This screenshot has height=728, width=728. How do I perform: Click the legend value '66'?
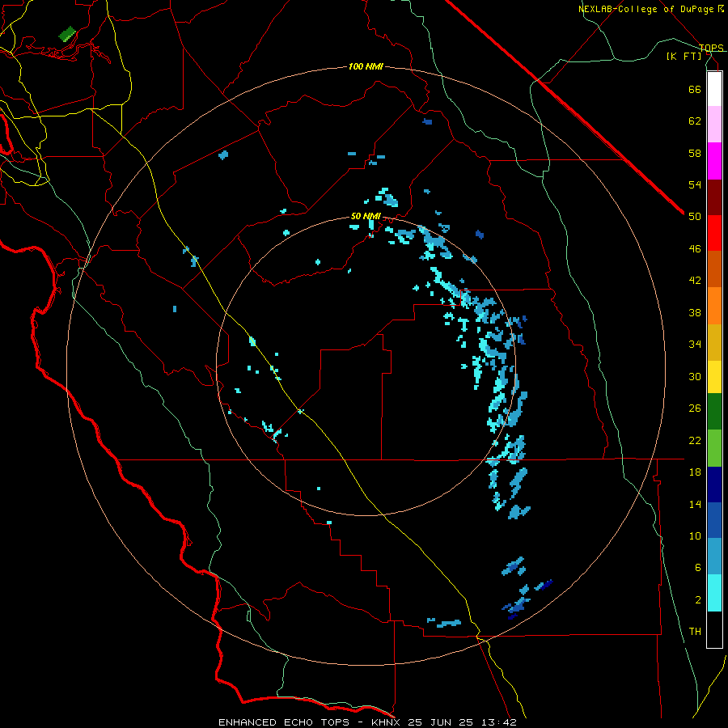695,89
